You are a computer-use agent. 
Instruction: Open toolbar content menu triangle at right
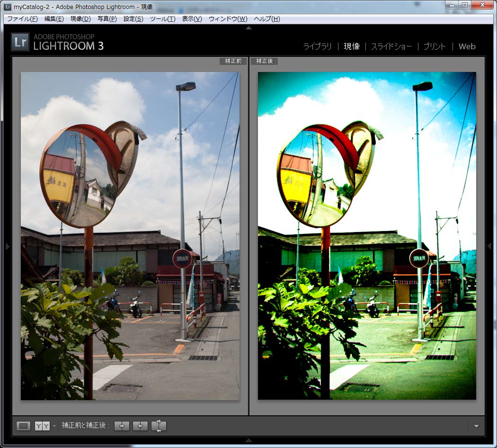coord(476,426)
